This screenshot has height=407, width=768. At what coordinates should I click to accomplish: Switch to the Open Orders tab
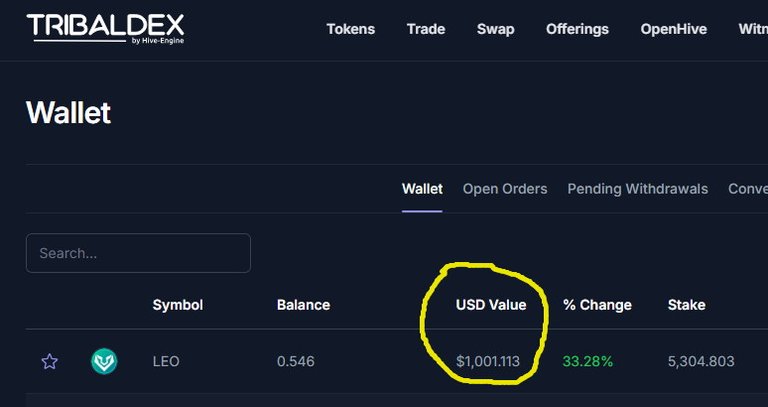tap(505, 189)
